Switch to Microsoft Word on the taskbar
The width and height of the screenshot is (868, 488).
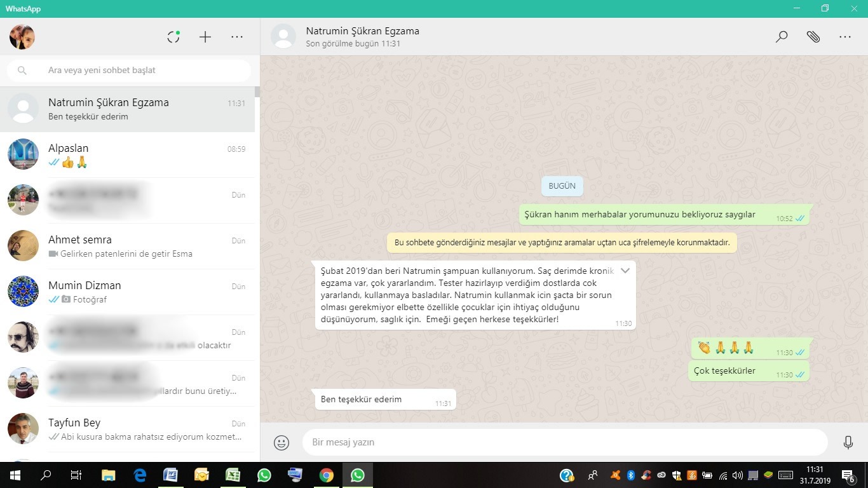click(x=171, y=475)
